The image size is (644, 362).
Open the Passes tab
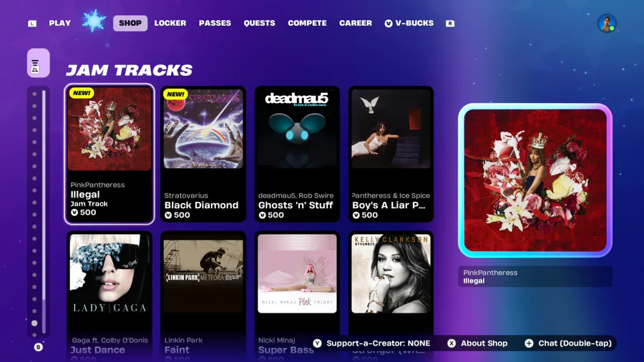point(215,24)
